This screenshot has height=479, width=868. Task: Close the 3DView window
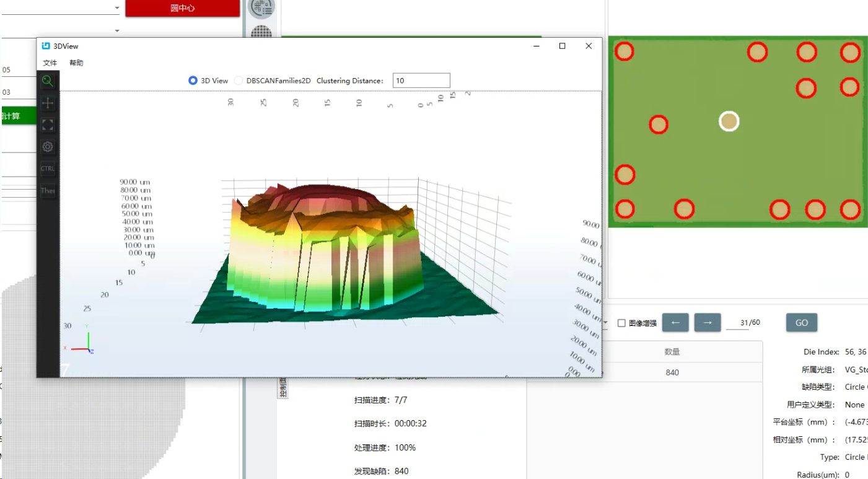click(589, 46)
